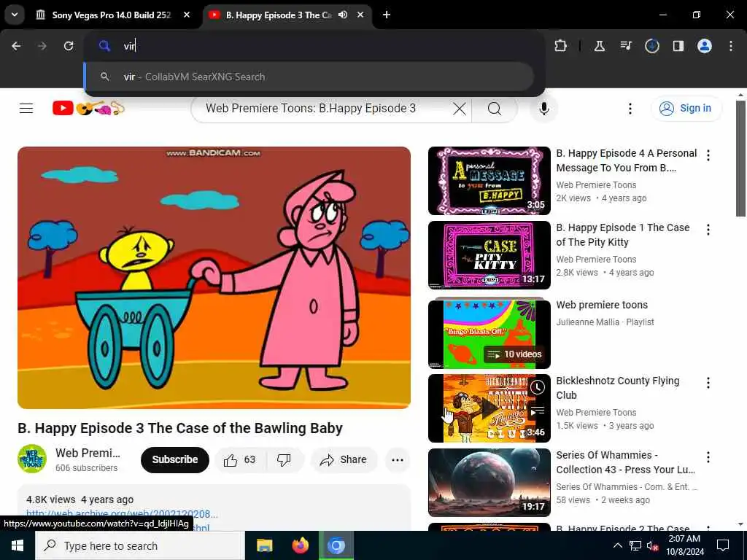Open the 'Web Premi...' channel name link
Image resolution: width=747 pixels, height=560 pixels.
click(88, 453)
